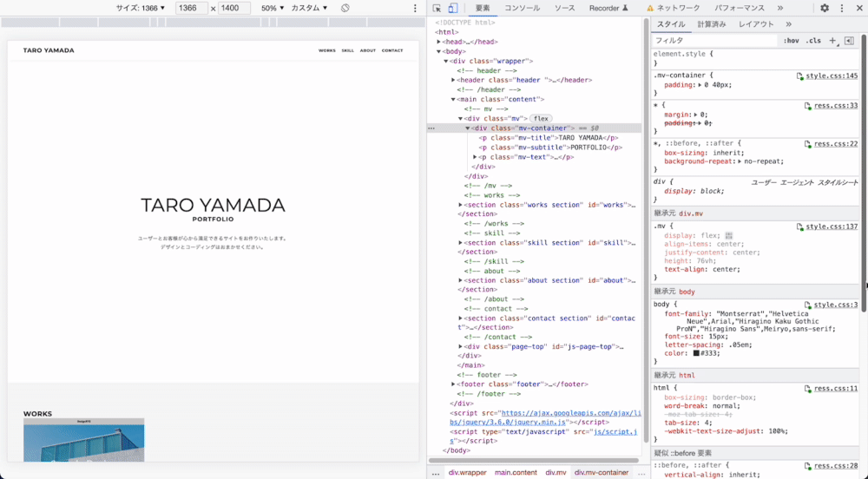Open the flexbox editor icon beside display: flex
Screen dimensions: 868x479
coord(729,236)
